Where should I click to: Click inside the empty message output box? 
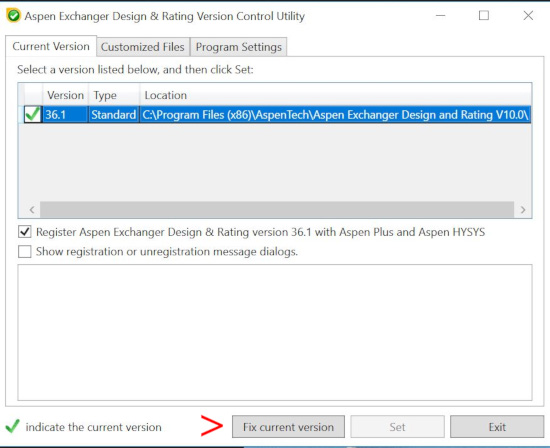275,332
